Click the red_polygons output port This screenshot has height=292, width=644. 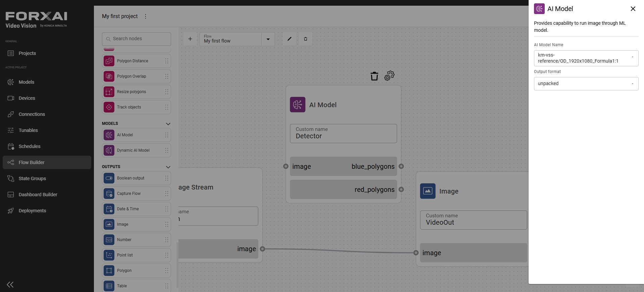click(x=401, y=190)
